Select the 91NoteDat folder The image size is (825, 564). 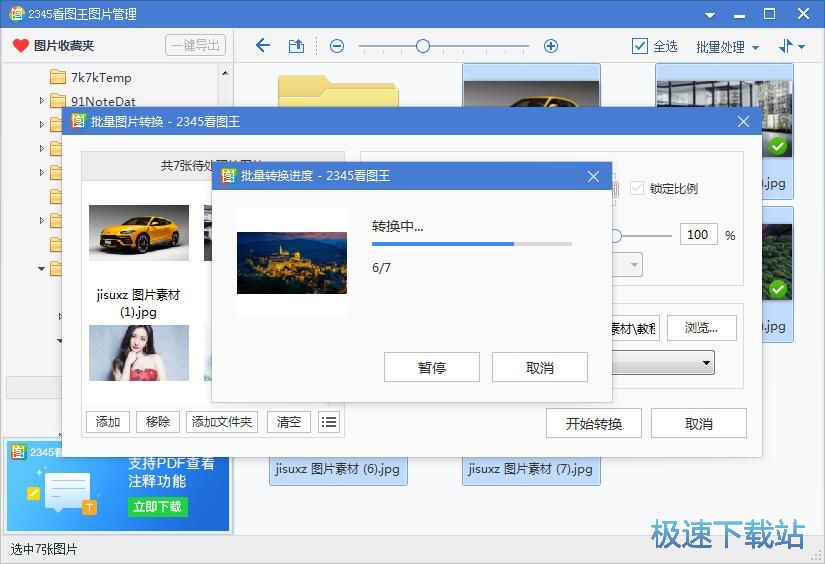pyautogui.click(x=93, y=101)
